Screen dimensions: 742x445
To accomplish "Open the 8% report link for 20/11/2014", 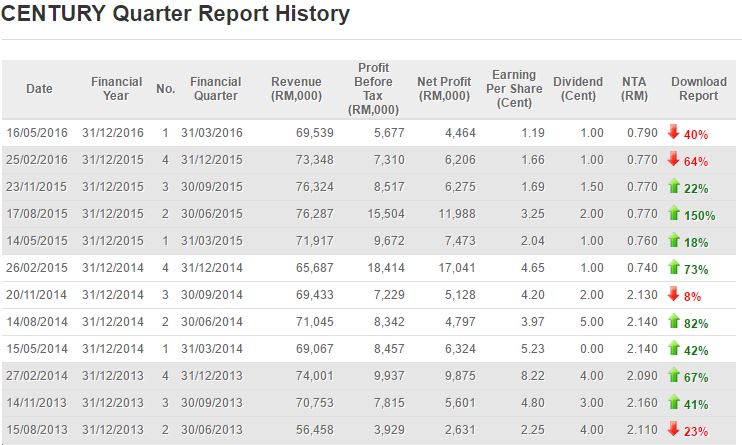I will 692,296.
